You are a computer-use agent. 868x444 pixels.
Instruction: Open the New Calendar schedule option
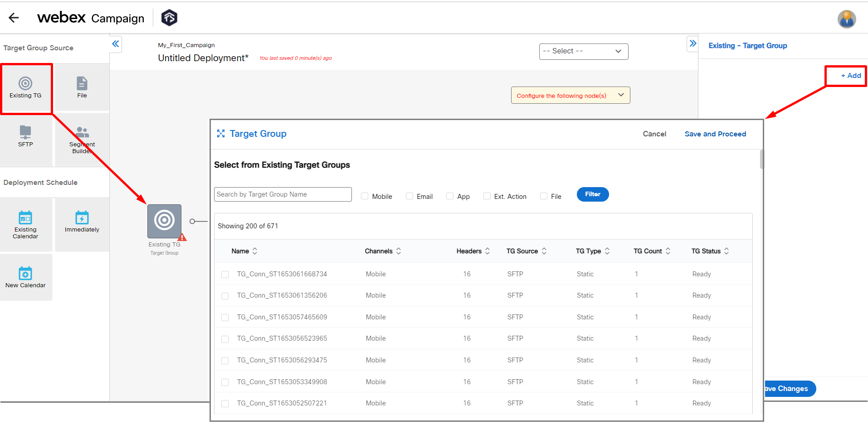(x=26, y=276)
